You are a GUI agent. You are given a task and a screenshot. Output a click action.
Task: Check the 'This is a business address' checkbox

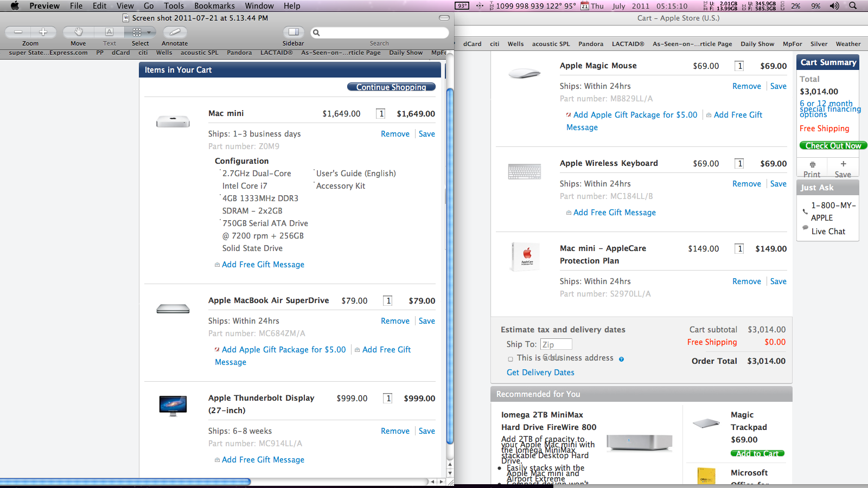click(x=510, y=359)
